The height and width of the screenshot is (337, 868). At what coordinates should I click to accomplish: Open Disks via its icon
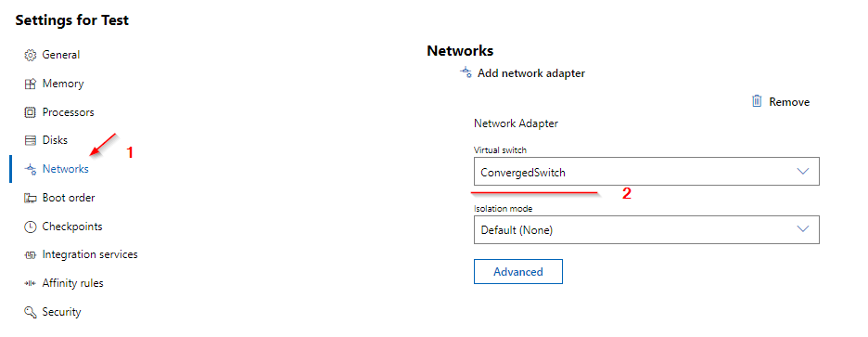pyautogui.click(x=30, y=140)
